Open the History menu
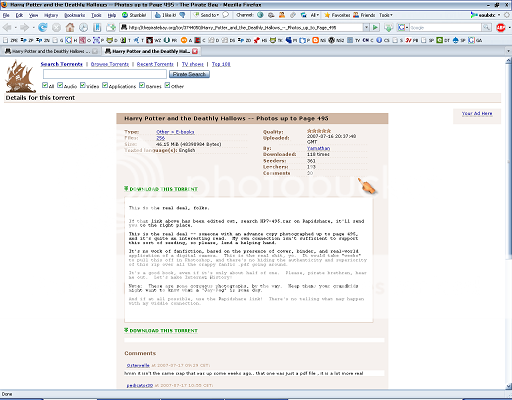 51,15
